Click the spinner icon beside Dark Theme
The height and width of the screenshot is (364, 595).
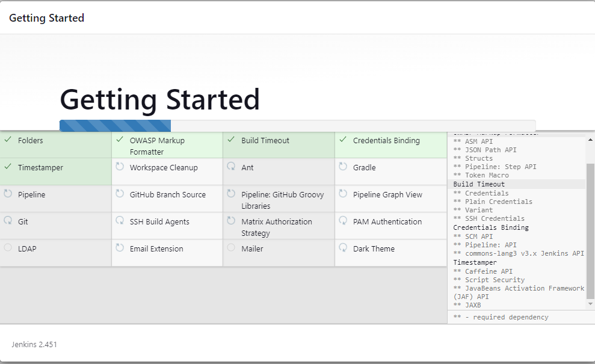343,247
